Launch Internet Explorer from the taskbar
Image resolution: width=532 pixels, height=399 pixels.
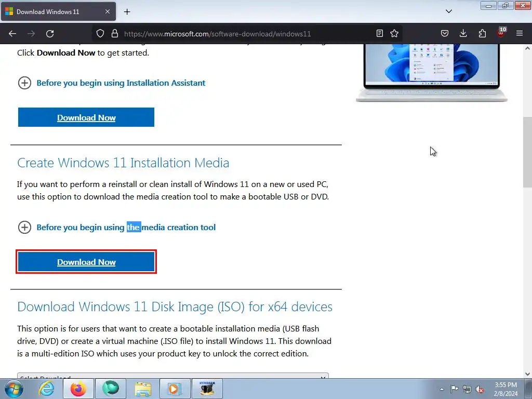(46, 389)
